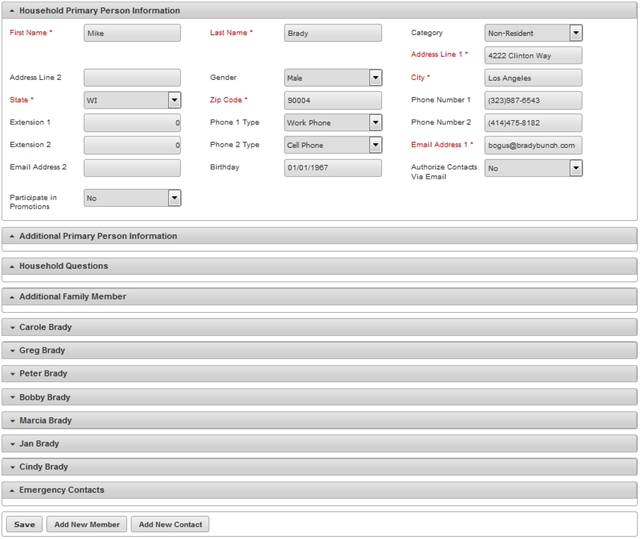Open the Gender dropdown
The width and height of the screenshot is (640, 539).
[333, 78]
